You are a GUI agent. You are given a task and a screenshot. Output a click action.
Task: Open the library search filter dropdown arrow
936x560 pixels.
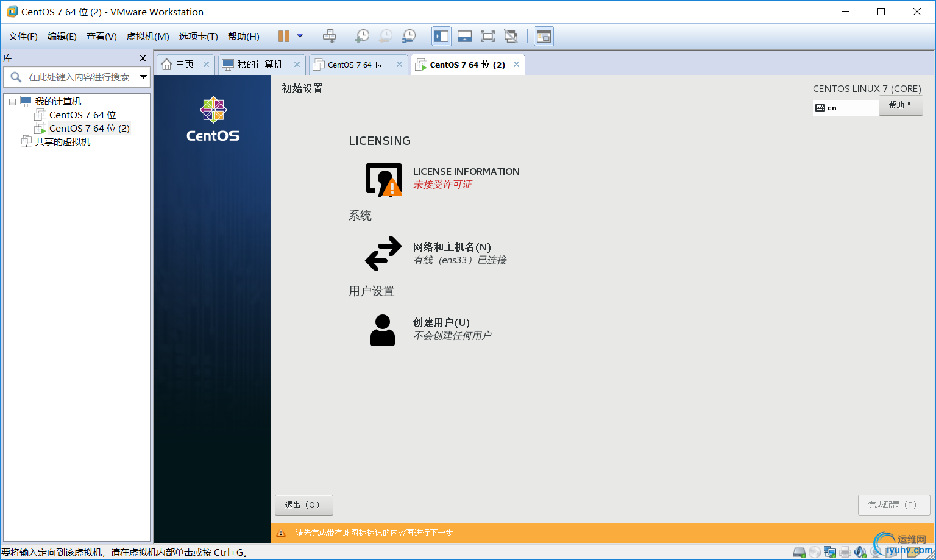pyautogui.click(x=144, y=77)
